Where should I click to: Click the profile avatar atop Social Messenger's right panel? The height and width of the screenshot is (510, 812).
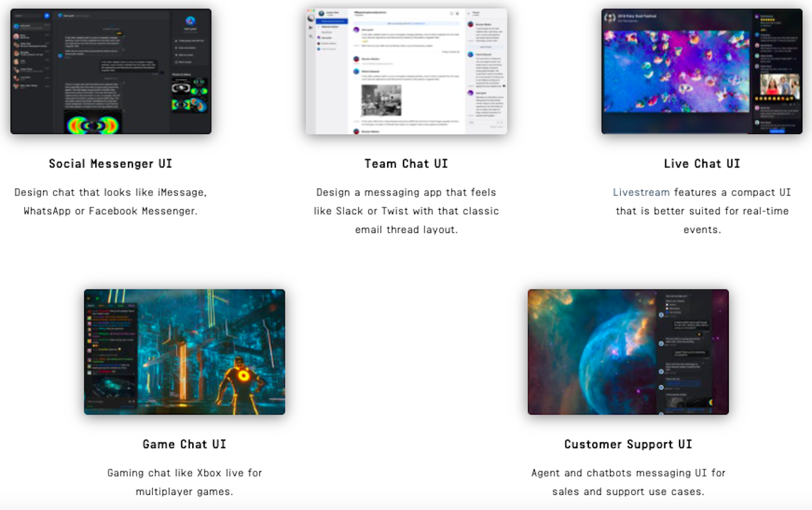click(x=190, y=21)
